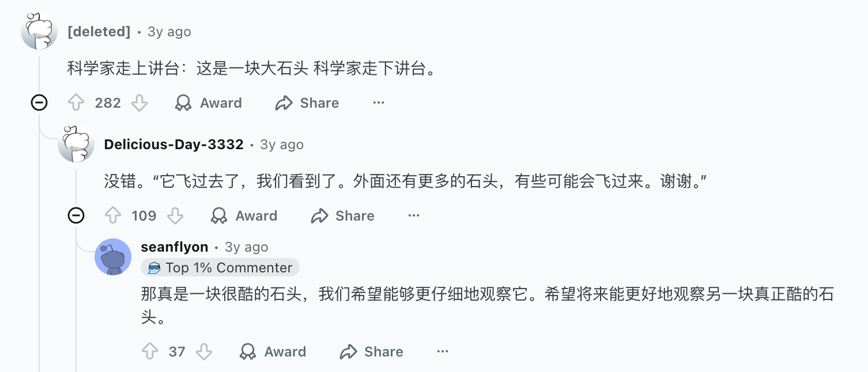Collapse the top-level deleted comment thread

pyautogui.click(x=39, y=103)
